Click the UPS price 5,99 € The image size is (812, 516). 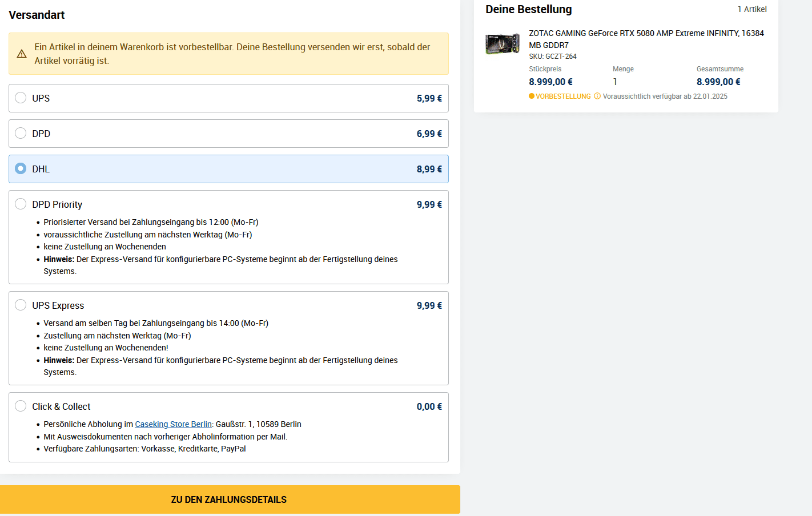pos(429,98)
